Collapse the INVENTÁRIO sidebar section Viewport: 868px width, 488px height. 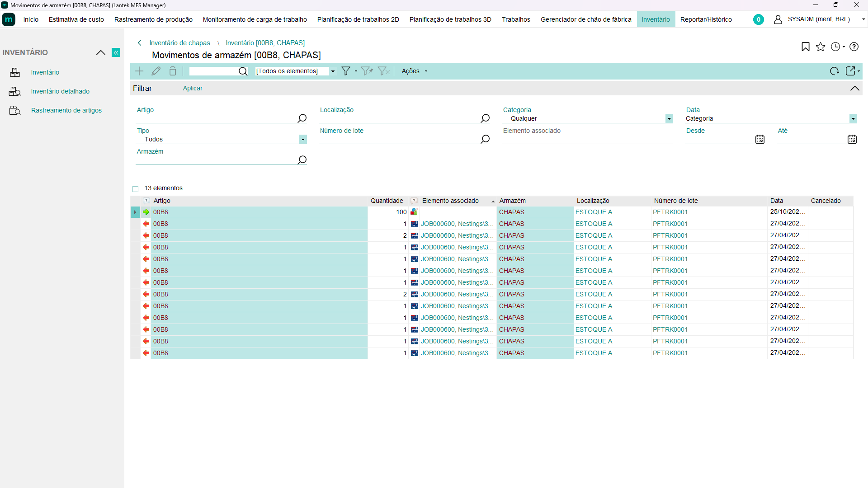click(101, 52)
